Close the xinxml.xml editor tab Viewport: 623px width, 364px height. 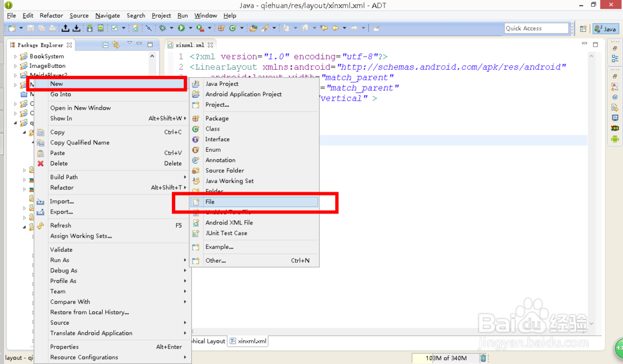[x=210, y=45]
